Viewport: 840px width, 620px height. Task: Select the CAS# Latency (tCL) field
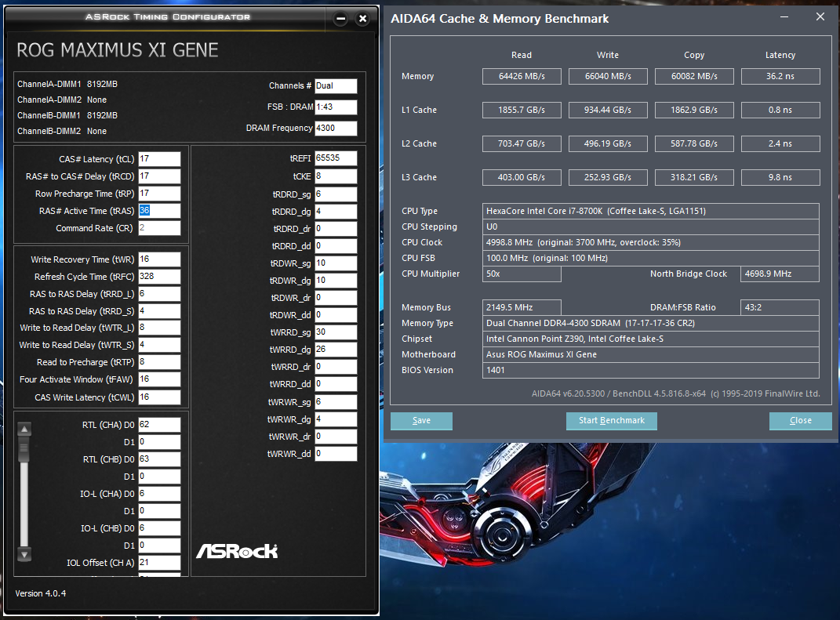159,159
